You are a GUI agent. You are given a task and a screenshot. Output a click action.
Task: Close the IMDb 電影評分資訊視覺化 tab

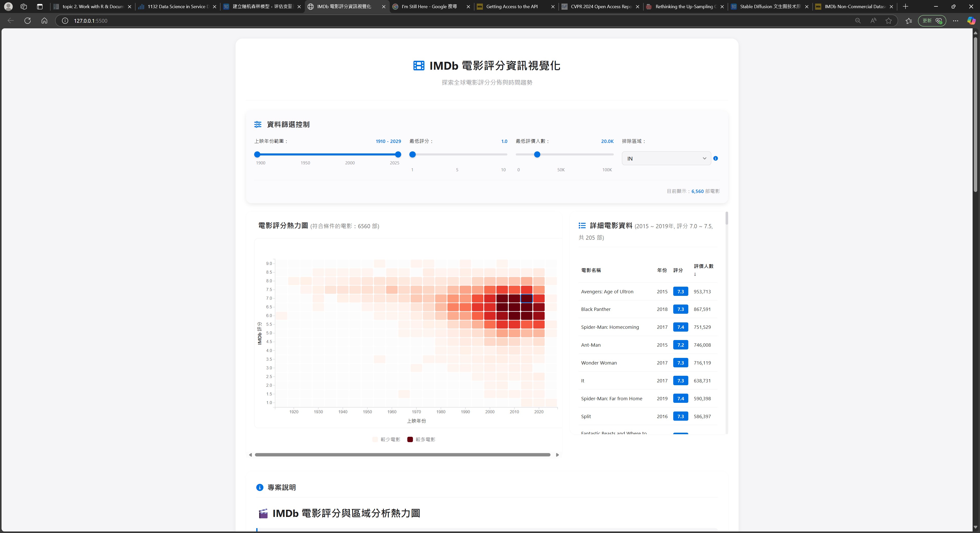point(384,6)
